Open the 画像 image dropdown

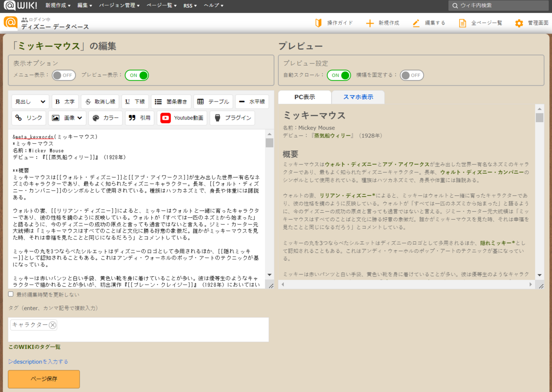[x=67, y=118]
